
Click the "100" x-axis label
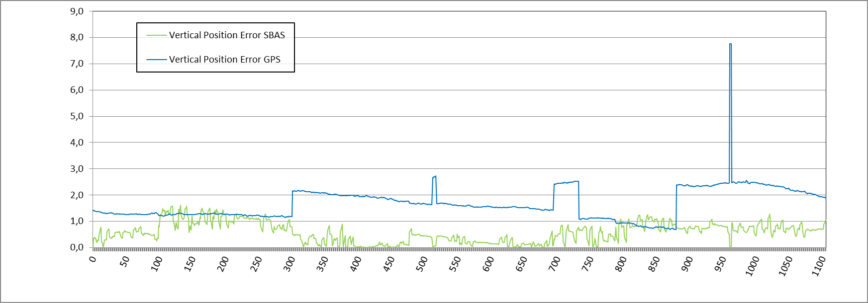(x=157, y=263)
